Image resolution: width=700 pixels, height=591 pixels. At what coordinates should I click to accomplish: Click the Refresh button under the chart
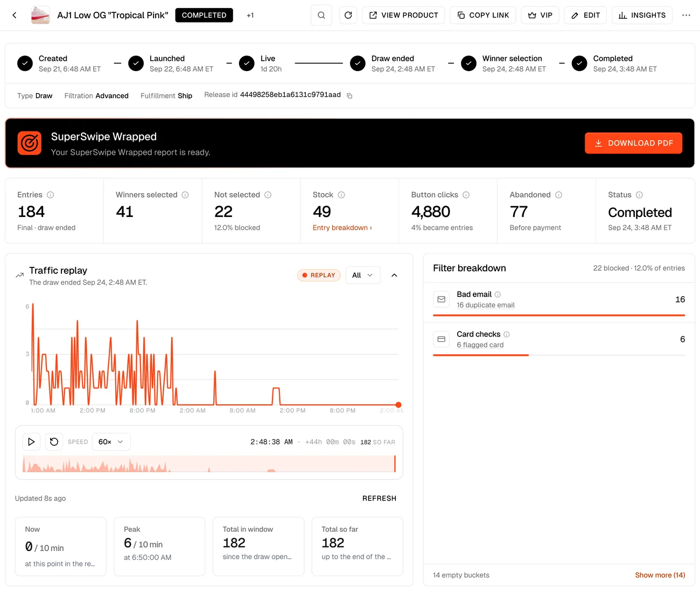tap(379, 498)
